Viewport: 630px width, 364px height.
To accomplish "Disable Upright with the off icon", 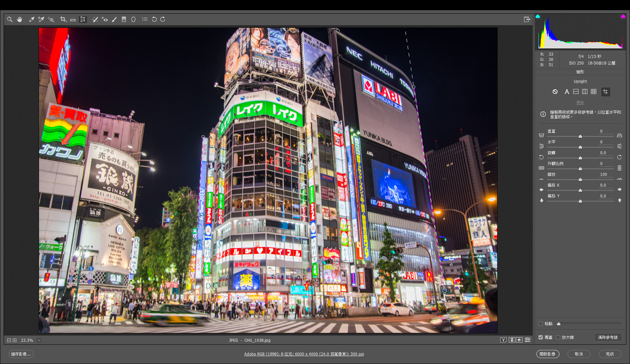I will [555, 92].
